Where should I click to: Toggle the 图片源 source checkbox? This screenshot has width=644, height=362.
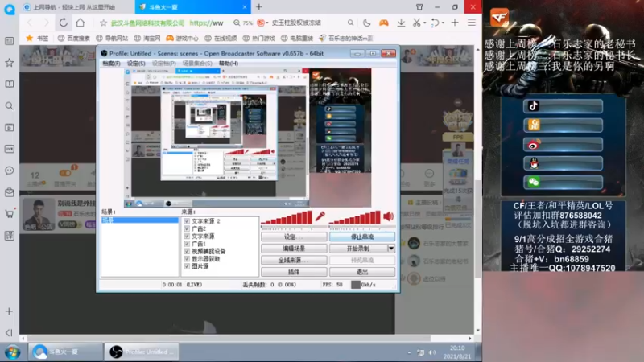point(187,266)
